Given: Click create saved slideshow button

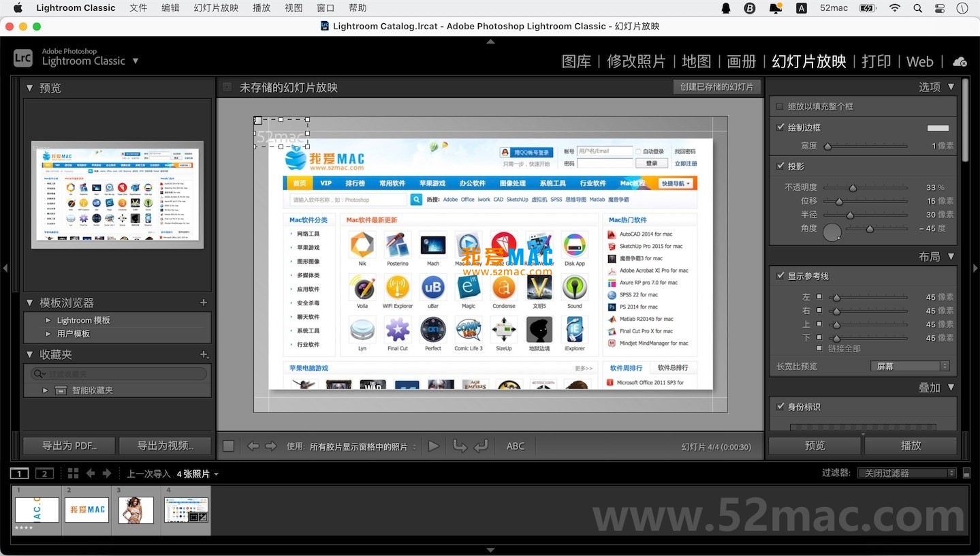Looking at the screenshot, I should tap(717, 87).
